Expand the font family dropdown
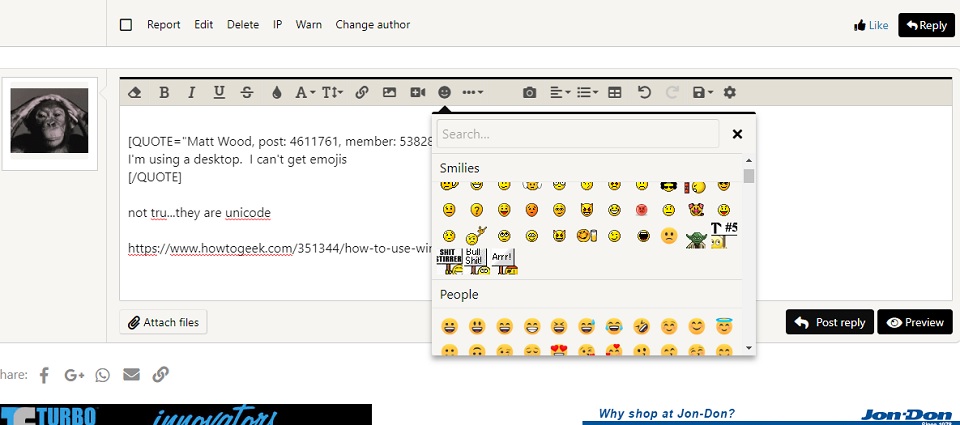Screen dimensions: 960x425 click(305, 92)
